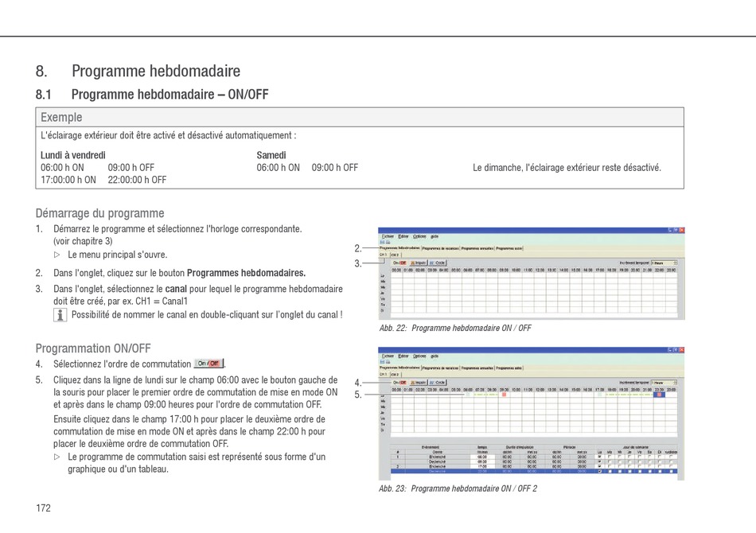Click the 17:00 ON marker in Abb. 23 Monday row
Image resolution: width=756 pixels, height=533 pixels.
[x=600, y=395]
